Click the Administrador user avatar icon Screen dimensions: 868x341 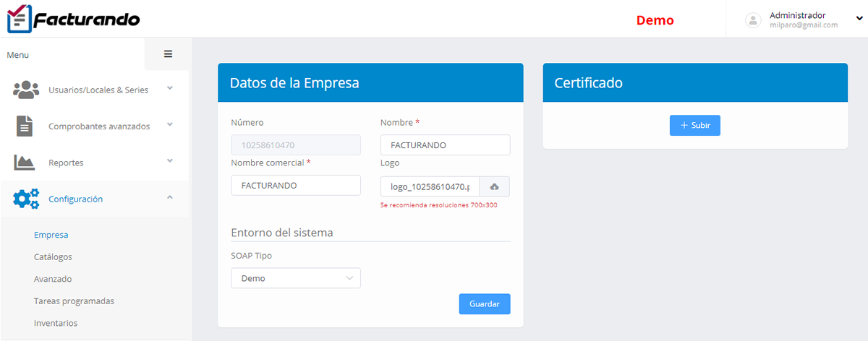[754, 20]
